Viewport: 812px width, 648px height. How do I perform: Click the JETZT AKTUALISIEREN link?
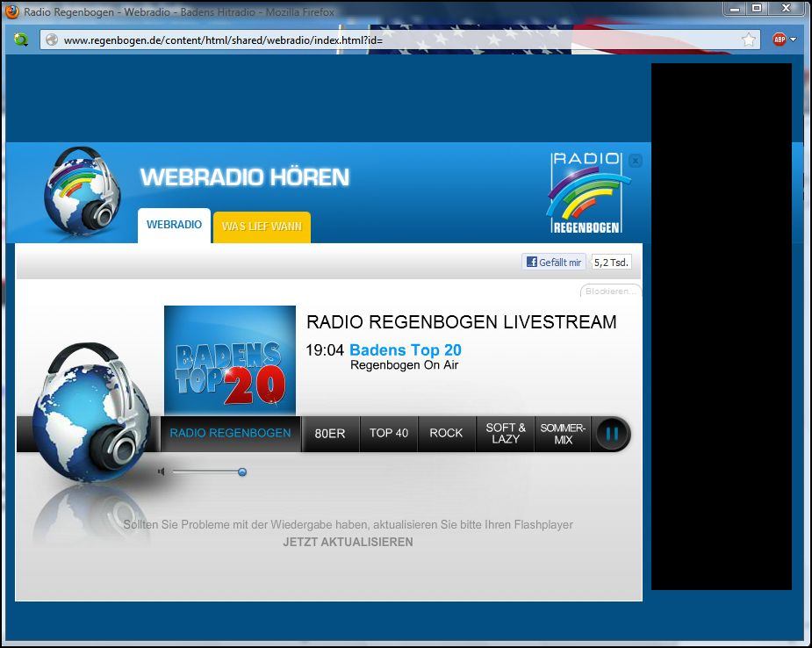348,542
